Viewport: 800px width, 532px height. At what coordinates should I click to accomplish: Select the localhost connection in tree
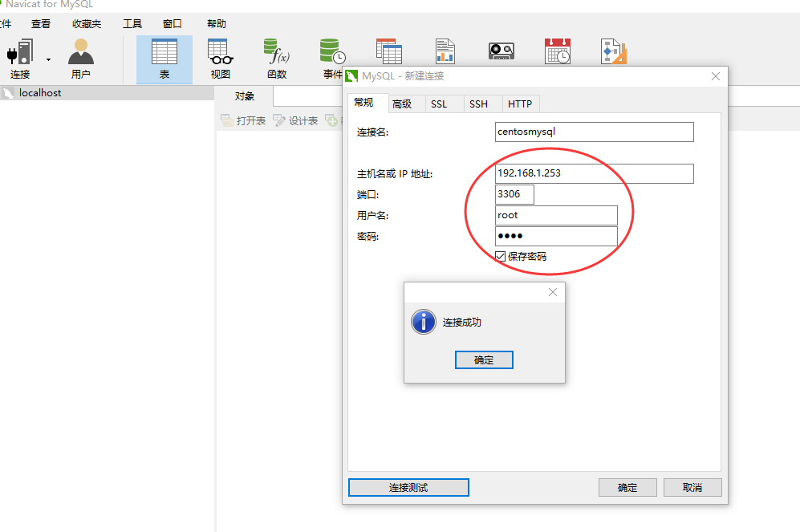[x=108, y=93]
